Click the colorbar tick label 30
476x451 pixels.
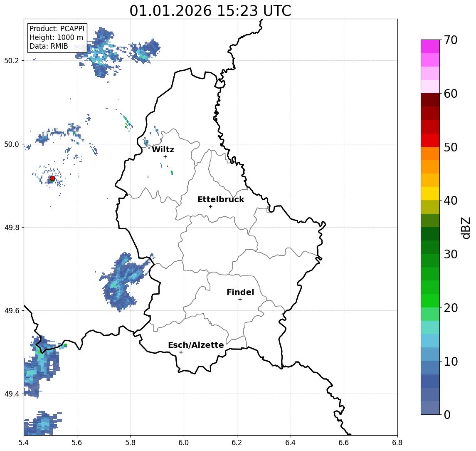pos(451,254)
